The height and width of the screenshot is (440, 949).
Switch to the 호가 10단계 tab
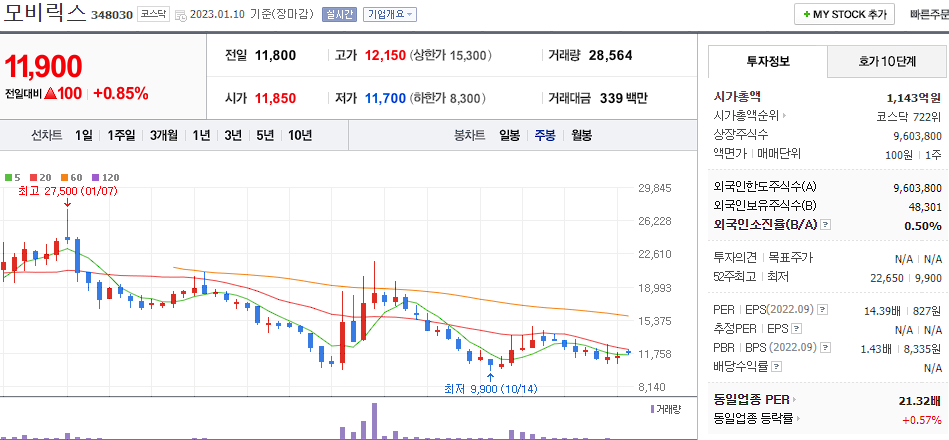point(887,61)
